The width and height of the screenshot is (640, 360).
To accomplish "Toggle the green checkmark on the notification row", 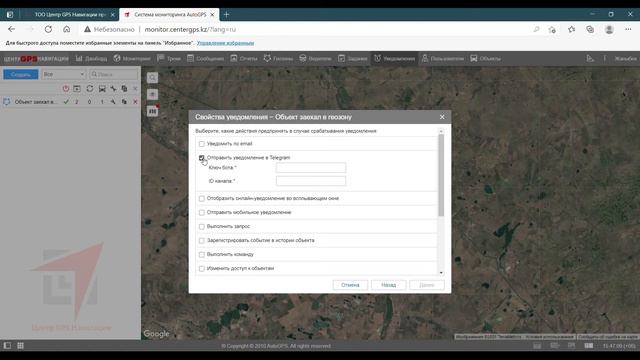I will 66,102.
